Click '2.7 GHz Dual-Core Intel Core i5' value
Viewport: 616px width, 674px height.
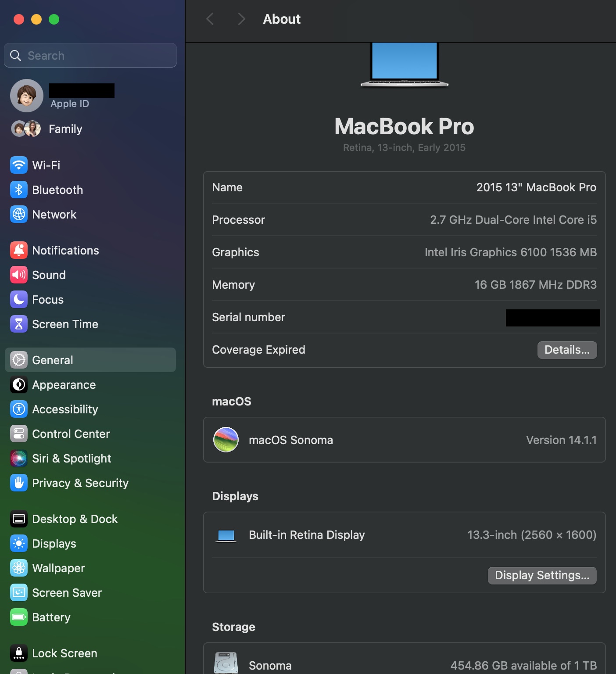513,220
